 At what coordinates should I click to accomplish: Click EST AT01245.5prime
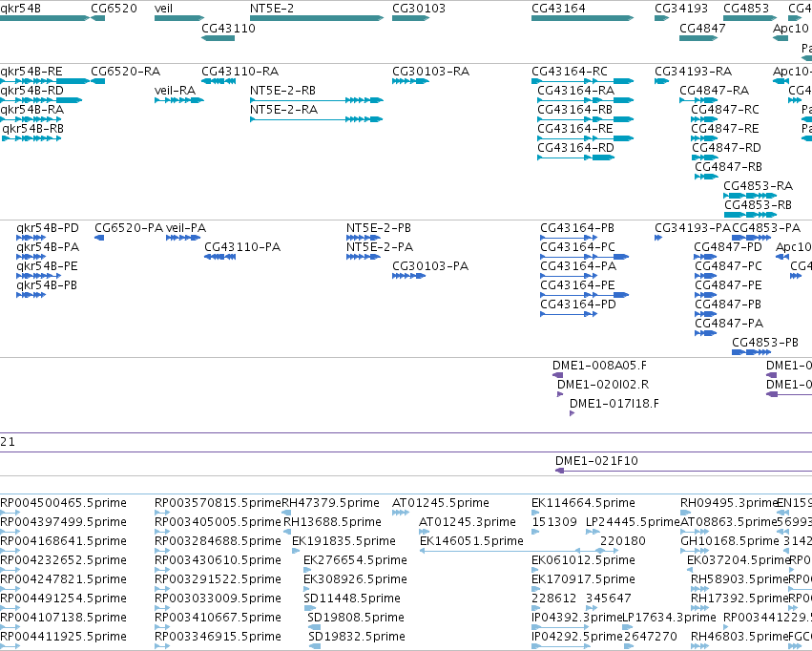click(x=401, y=513)
